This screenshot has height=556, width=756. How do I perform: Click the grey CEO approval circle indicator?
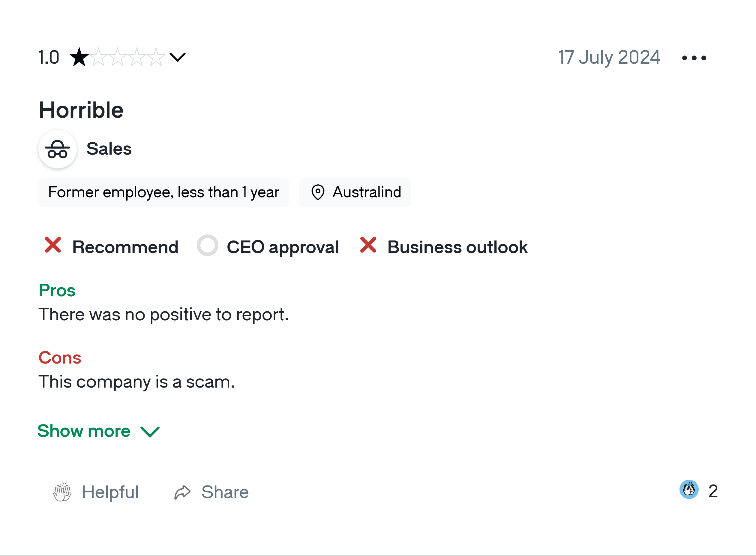[207, 245]
